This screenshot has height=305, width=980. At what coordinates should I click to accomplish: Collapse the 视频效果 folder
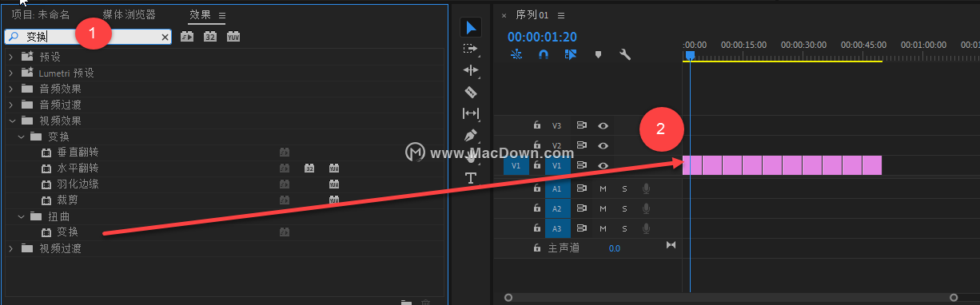point(11,121)
